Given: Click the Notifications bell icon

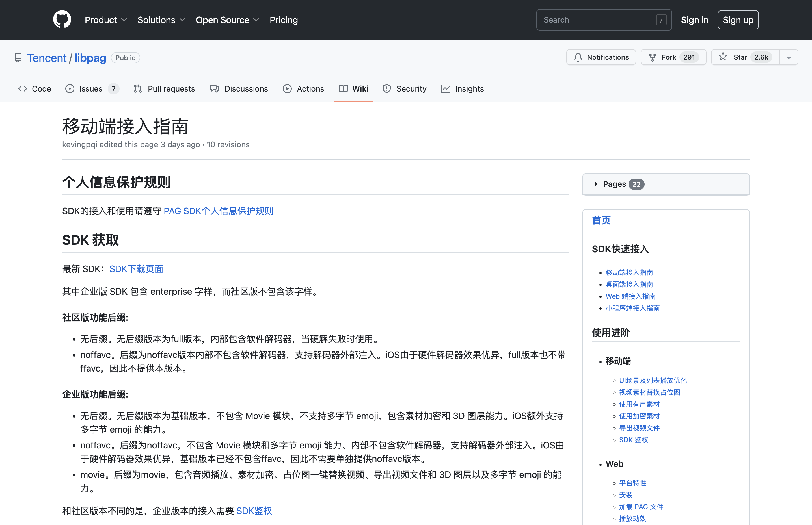Looking at the screenshot, I should 578,57.
